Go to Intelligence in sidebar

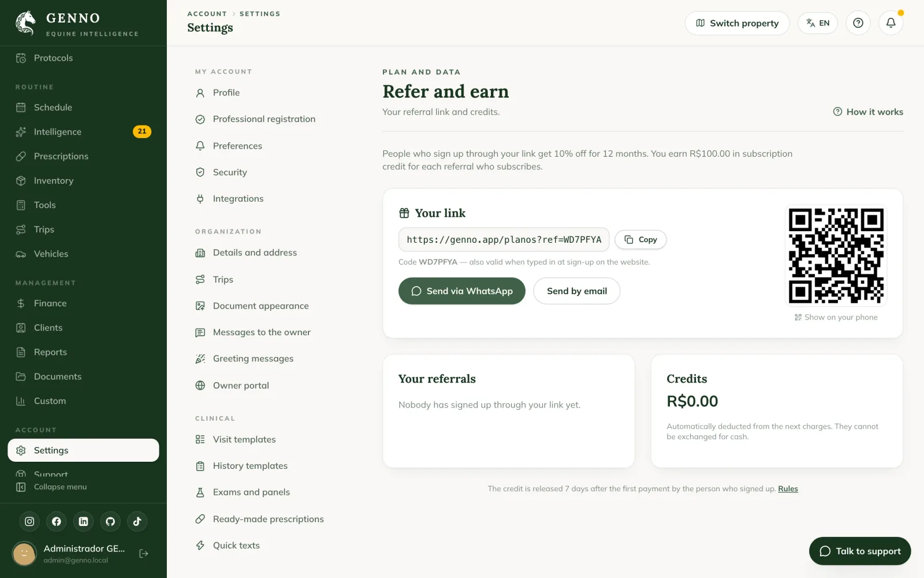(x=83, y=132)
